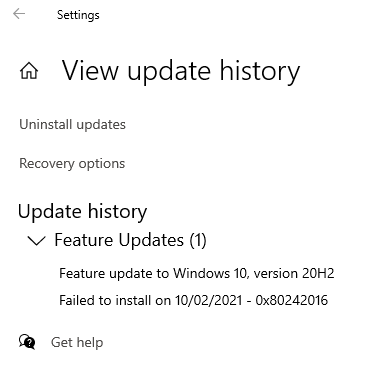Click the version 20H2 text
The image size is (389, 367).
(294, 273)
